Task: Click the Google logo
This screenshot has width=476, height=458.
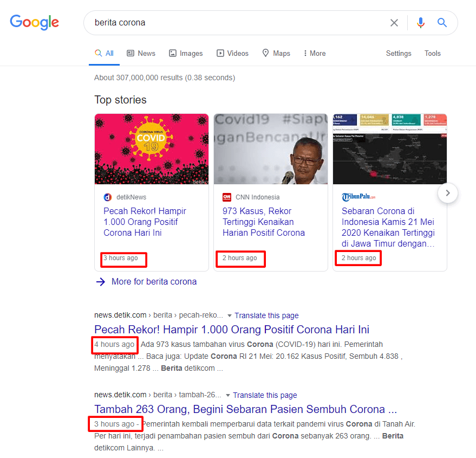Action: coord(34,22)
